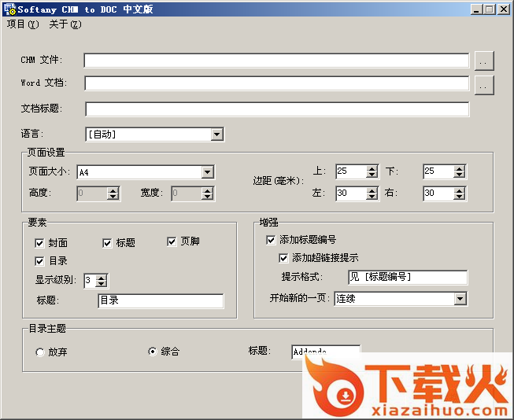Uncheck the 封面 checkbox
The height and width of the screenshot is (420, 514).
click(39, 243)
